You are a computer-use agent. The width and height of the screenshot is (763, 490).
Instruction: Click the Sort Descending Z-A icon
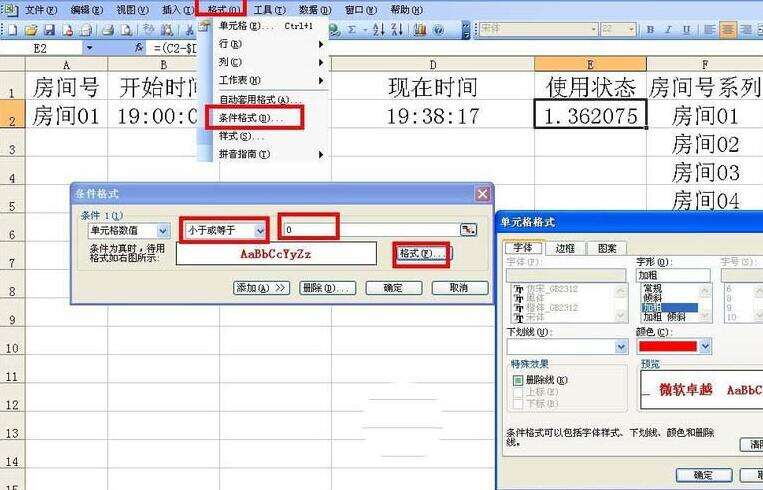[x=397, y=30]
